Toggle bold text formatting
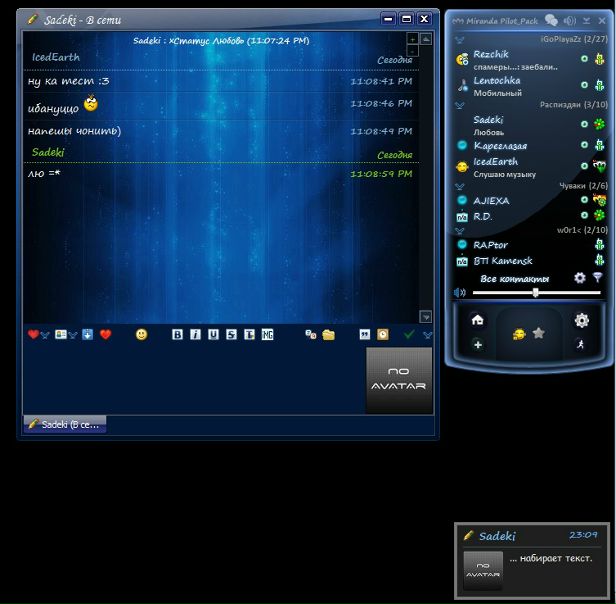Screen dimensions: 616x604 point(177,334)
